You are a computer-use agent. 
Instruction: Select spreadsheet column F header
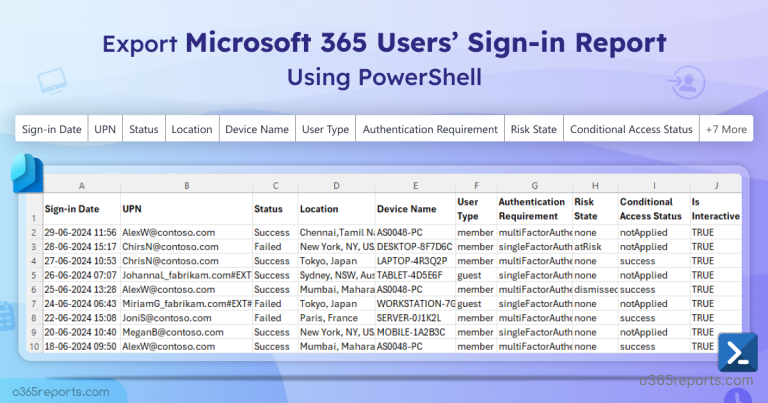click(x=476, y=186)
